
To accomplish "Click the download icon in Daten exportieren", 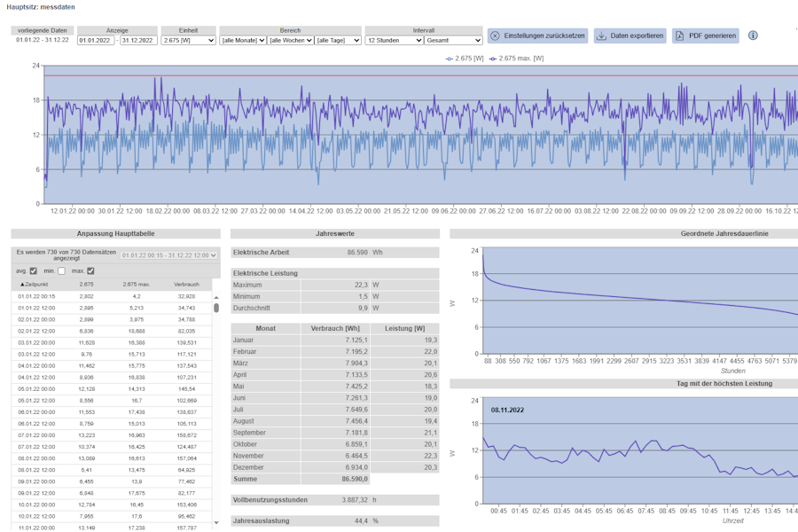I will (601, 35).
